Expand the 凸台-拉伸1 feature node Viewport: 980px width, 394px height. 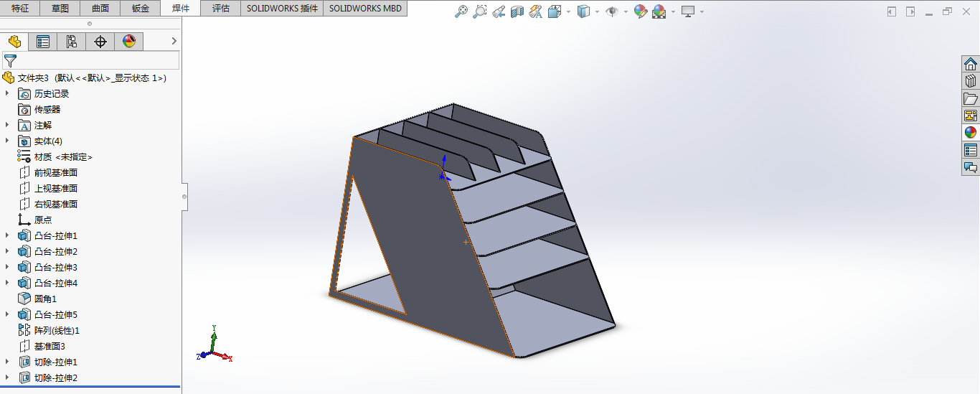point(8,236)
